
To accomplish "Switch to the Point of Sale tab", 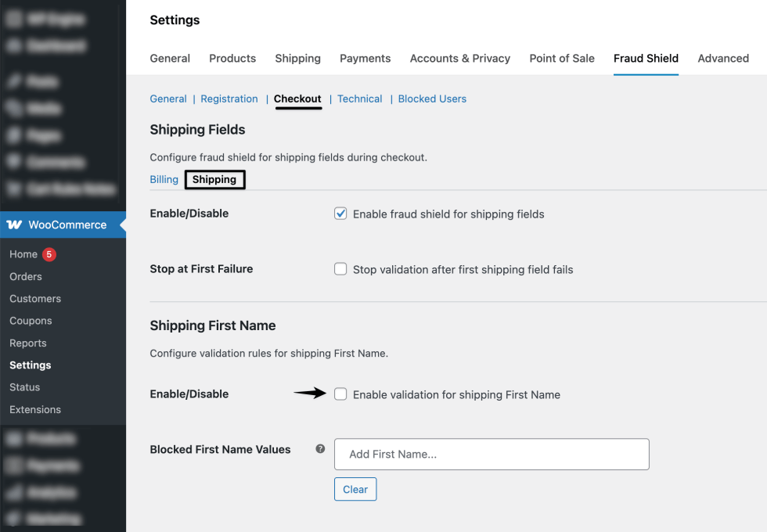I will pos(561,58).
